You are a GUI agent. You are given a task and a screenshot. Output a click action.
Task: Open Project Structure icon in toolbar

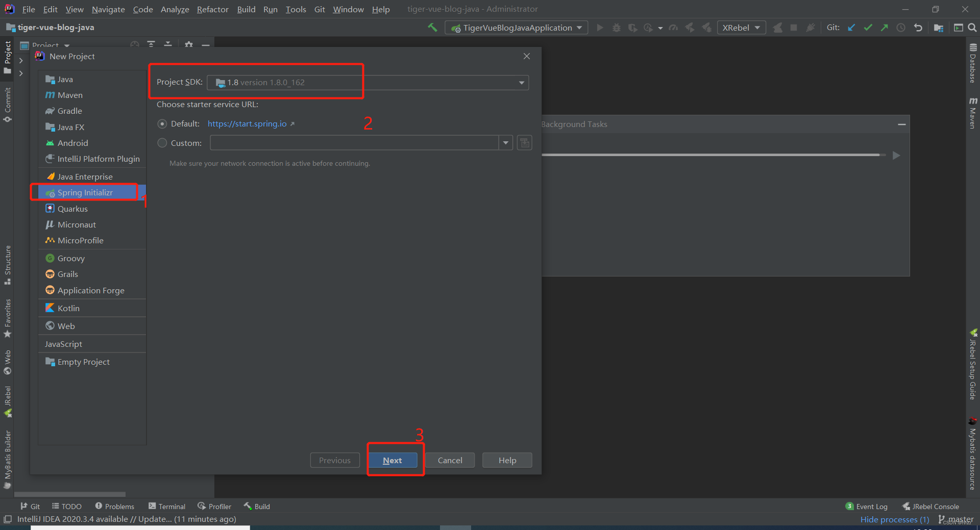click(938, 28)
